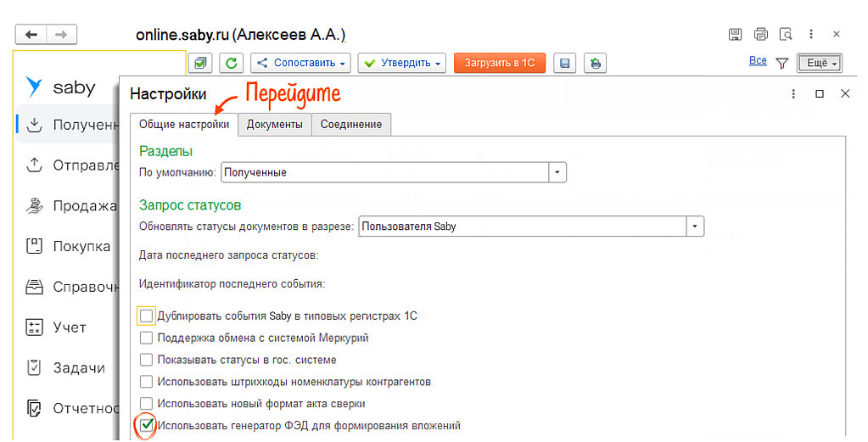Uncheck Использовать генератор ФЭД checkbox
This screenshot has height=442, width=868.
[147, 425]
